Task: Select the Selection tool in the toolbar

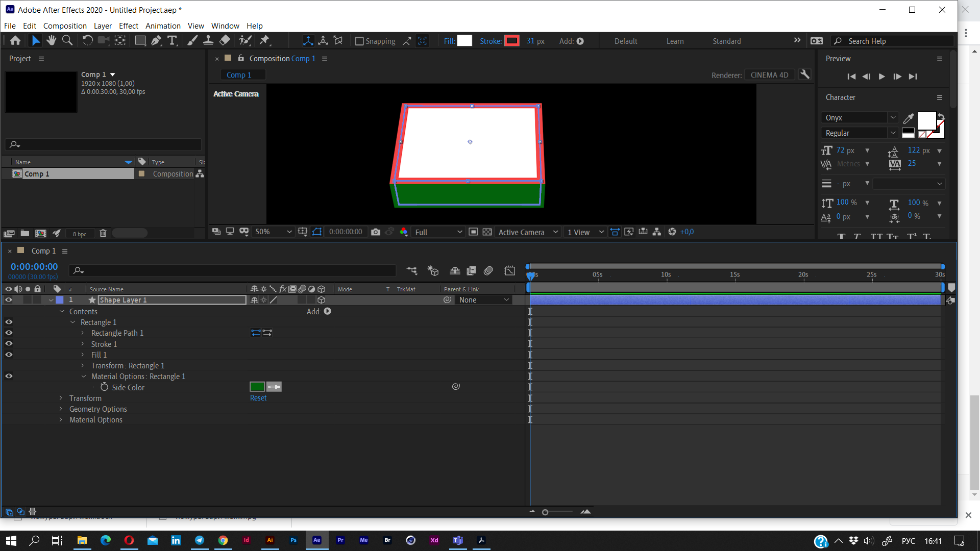Action: [35, 40]
